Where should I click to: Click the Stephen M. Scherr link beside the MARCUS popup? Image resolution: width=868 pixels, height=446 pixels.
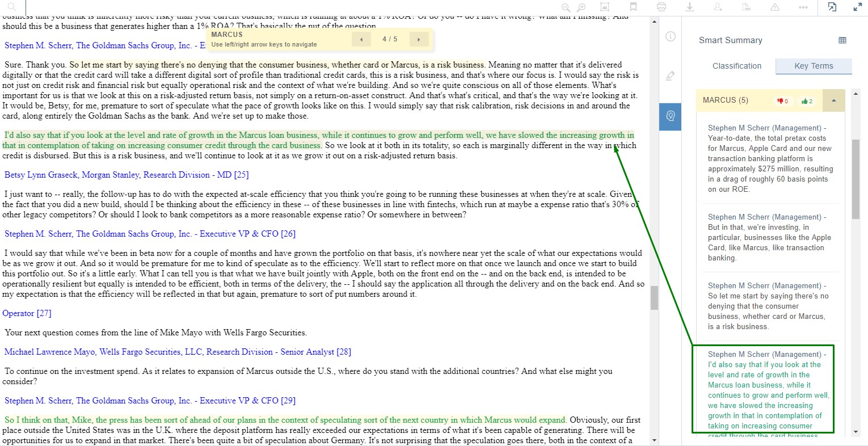105,45
